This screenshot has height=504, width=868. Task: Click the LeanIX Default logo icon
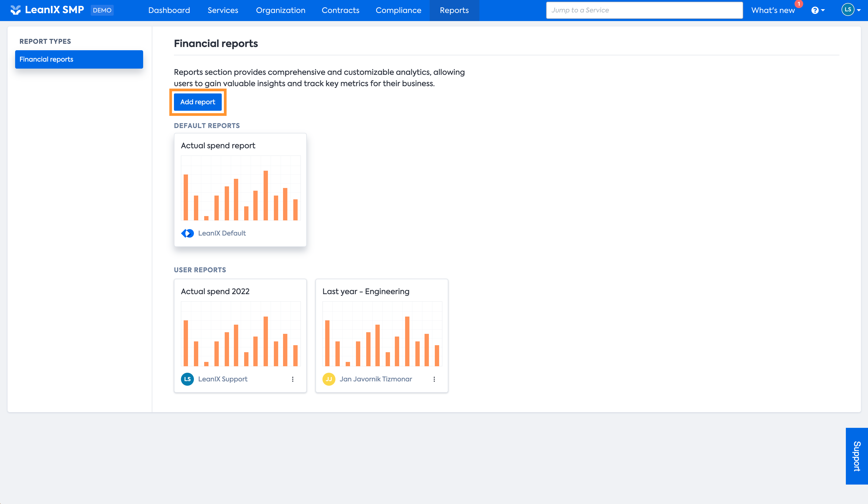click(187, 233)
